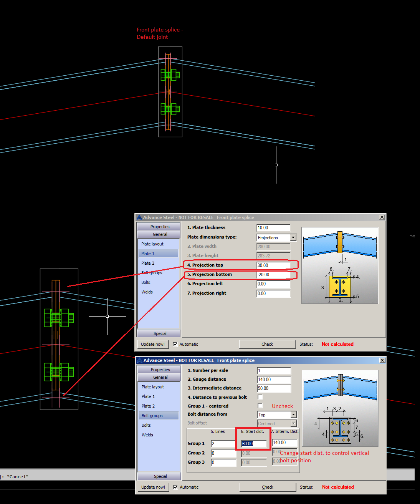420x504 pixels.
Task: Toggle Automatic checkbox in lower dialog
Action: click(x=175, y=487)
